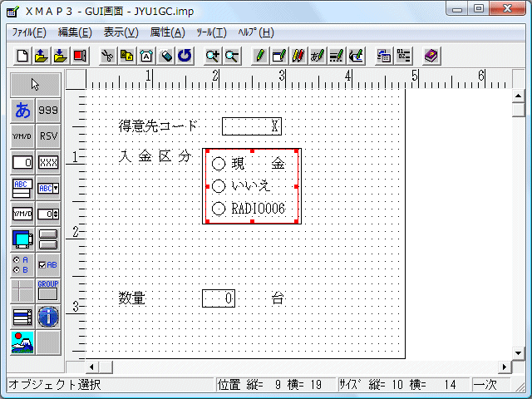
Task: Click the lines with pencil icon
Action: click(337, 56)
